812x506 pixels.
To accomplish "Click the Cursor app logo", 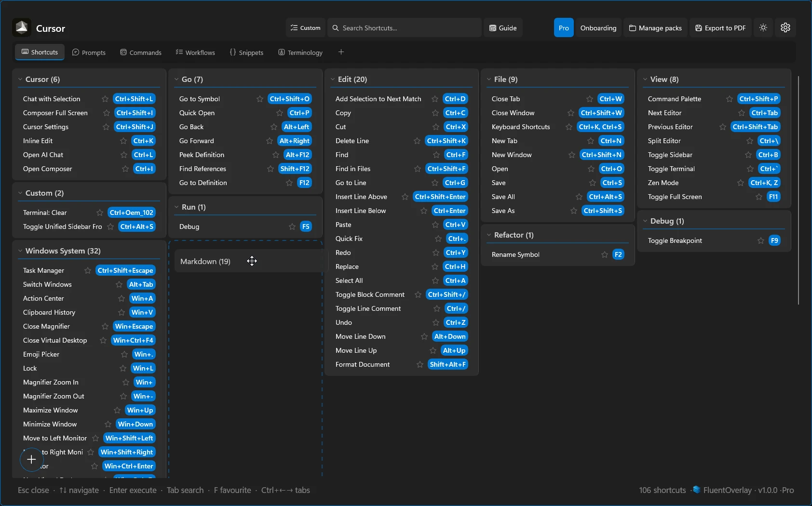I will point(21,27).
